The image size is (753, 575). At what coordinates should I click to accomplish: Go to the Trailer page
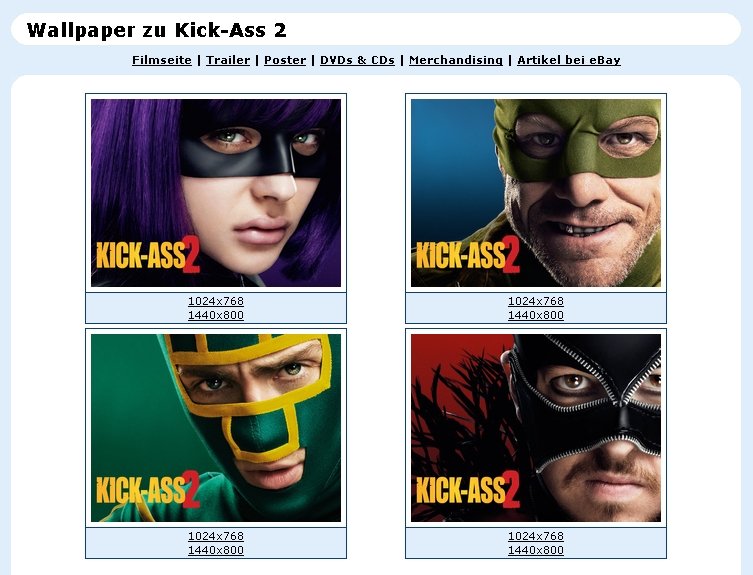(x=228, y=60)
